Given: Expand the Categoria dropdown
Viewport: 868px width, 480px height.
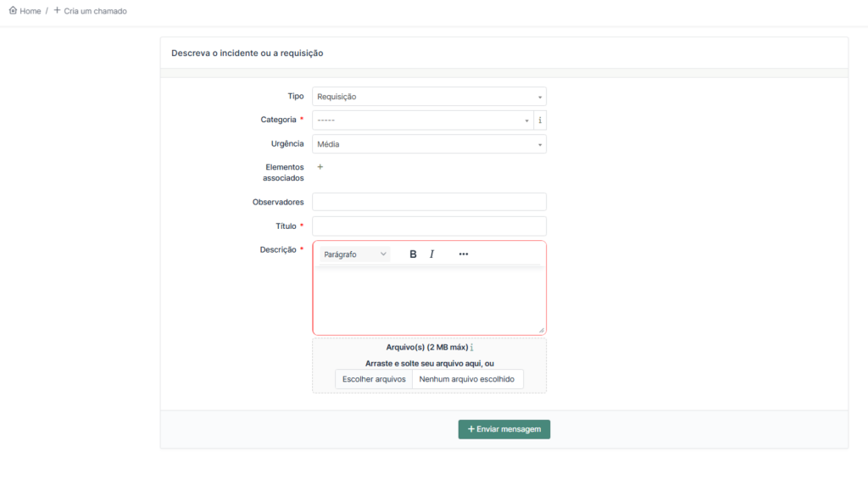Looking at the screenshot, I should [x=422, y=120].
